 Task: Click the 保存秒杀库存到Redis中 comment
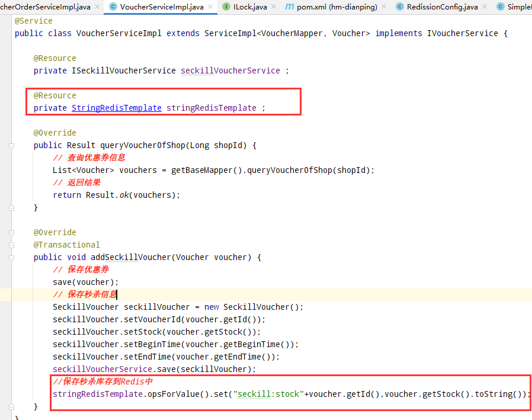point(103,381)
